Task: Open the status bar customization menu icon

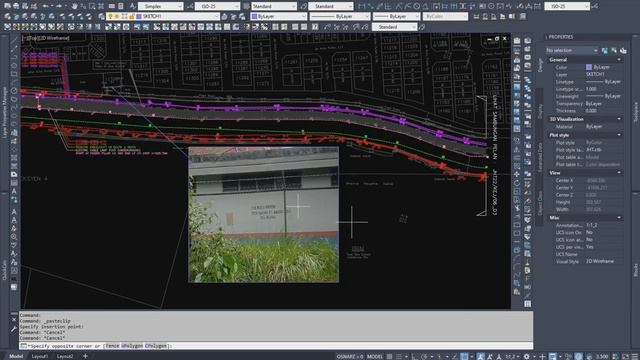Action: (x=635, y=356)
